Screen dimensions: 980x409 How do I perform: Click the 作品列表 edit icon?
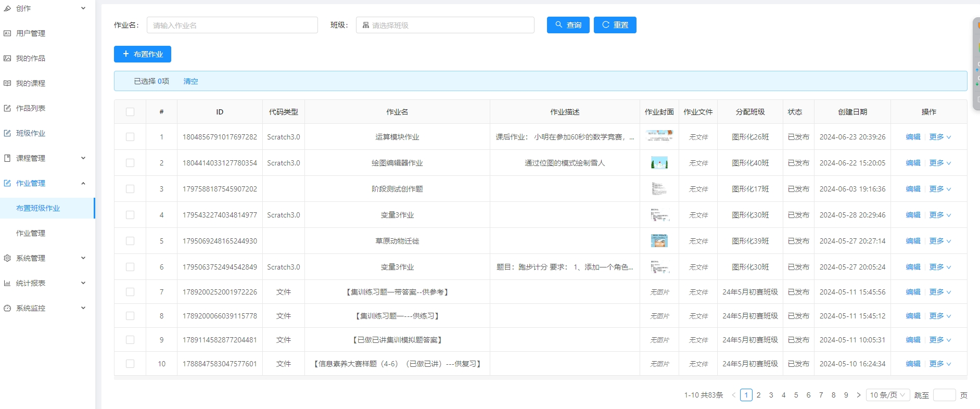[7, 108]
